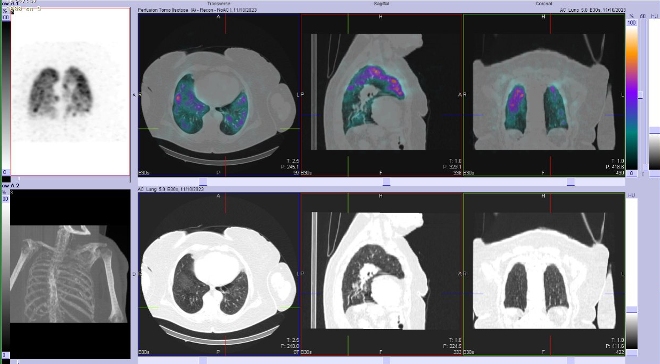Click the SPECT color scale bar

632,98
